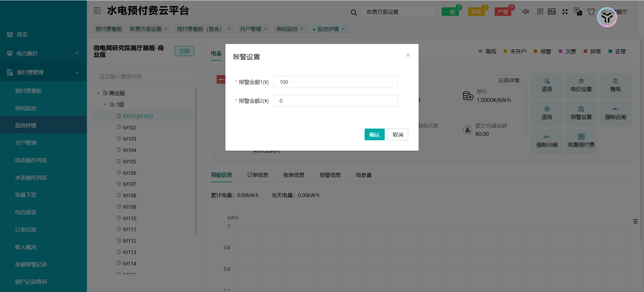This screenshot has width=644, height=292.
Task: Open the 报警信息 tab
Action: click(330, 175)
